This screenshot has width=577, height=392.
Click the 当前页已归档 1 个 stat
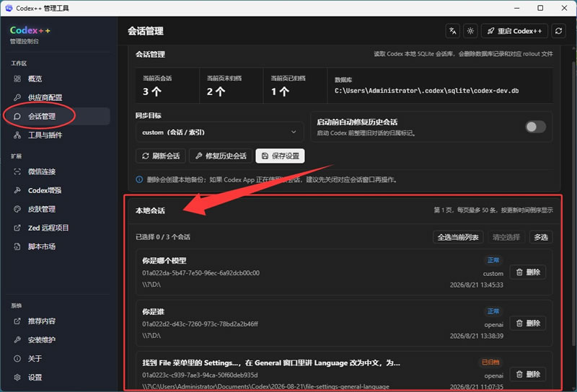tap(295, 85)
